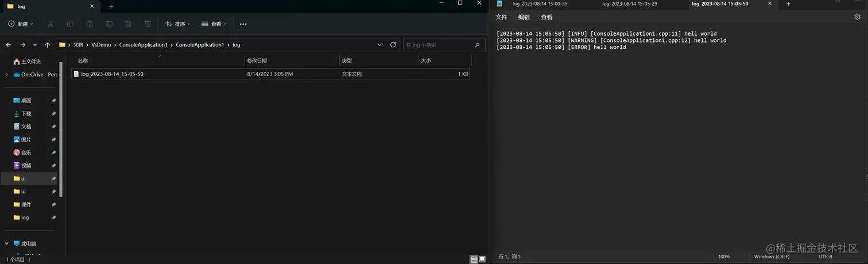This screenshot has height=264, width=868.
Task: Click the Copy icon in Explorer toolbar
Action: [x=70, y=24]
